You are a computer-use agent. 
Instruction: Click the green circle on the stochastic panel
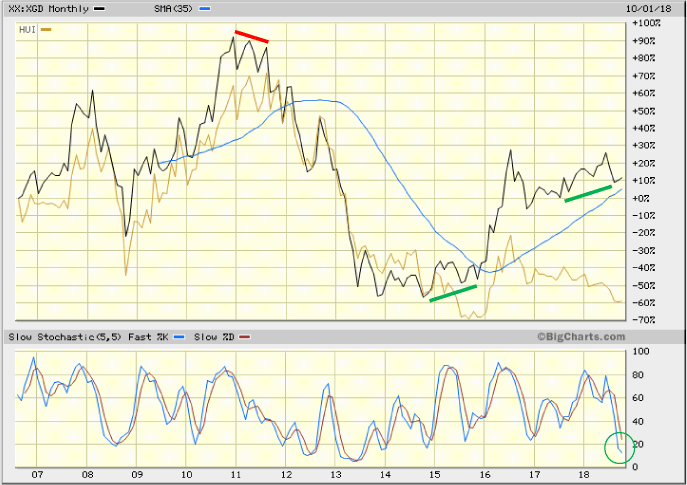(619, 447)
